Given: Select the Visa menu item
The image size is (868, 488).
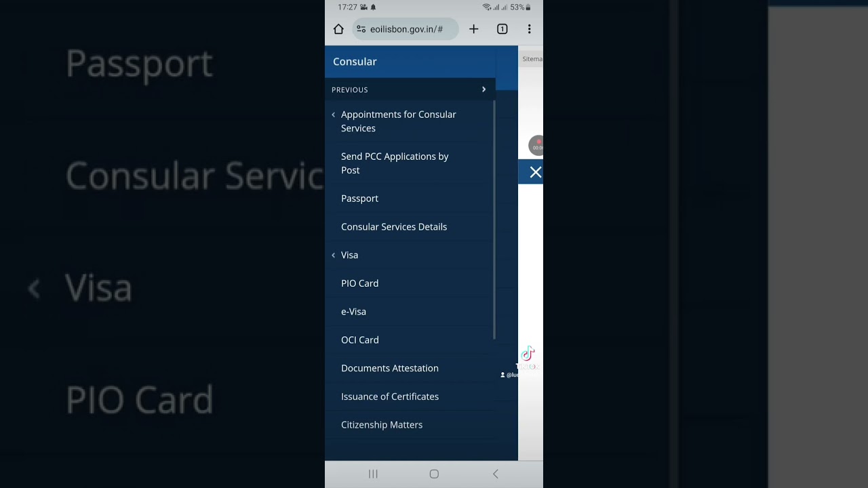Looking at the screenshot, I should tap(349, 255).
